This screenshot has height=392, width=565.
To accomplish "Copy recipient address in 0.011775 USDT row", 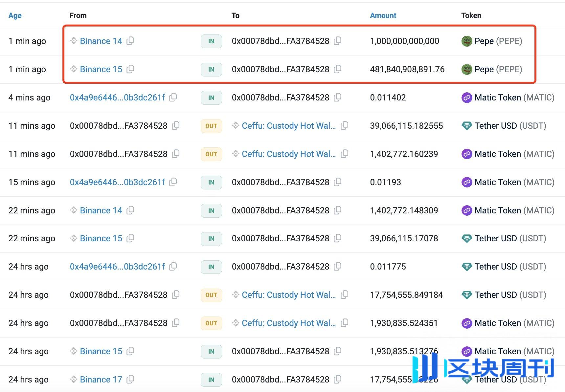I will [x=338, y=267].
